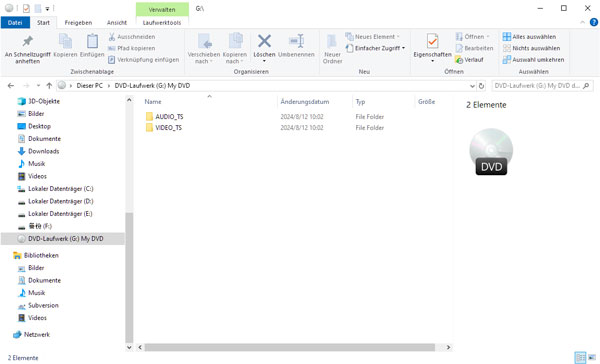600x364 pixels.
Task: Open the Datei menu
Action: click(x=15, y=23)
